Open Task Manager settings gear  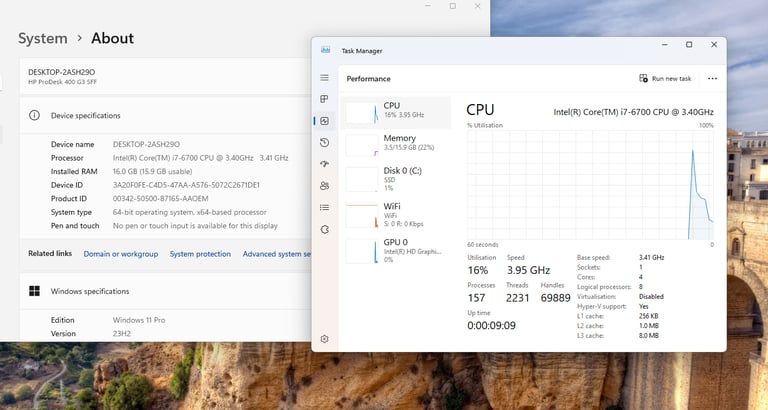(x=324, y=339)
